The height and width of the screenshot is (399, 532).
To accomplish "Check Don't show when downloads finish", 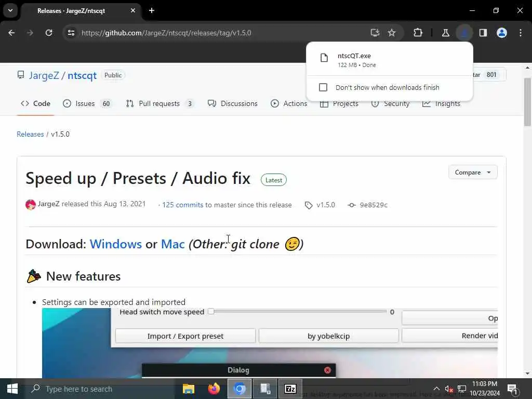I will click(x=323, y=87).
